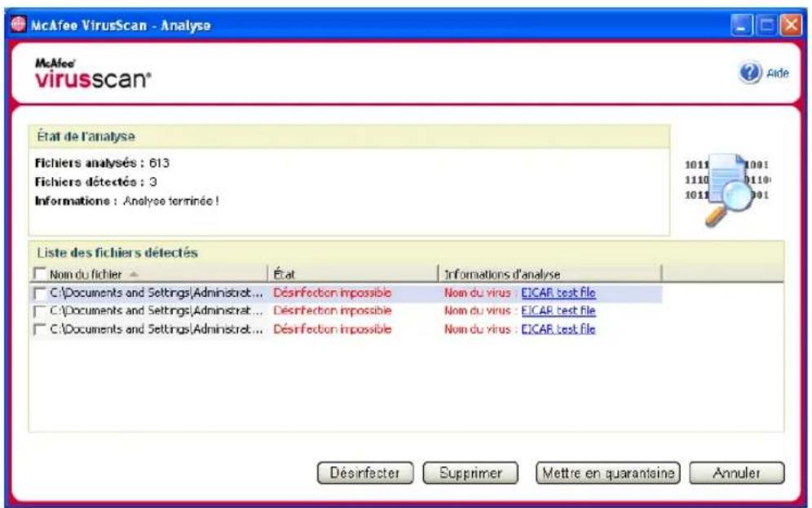Open EICAR test file link in first row
The width and height of the screenshot is (812, 508).
[558, 293]
